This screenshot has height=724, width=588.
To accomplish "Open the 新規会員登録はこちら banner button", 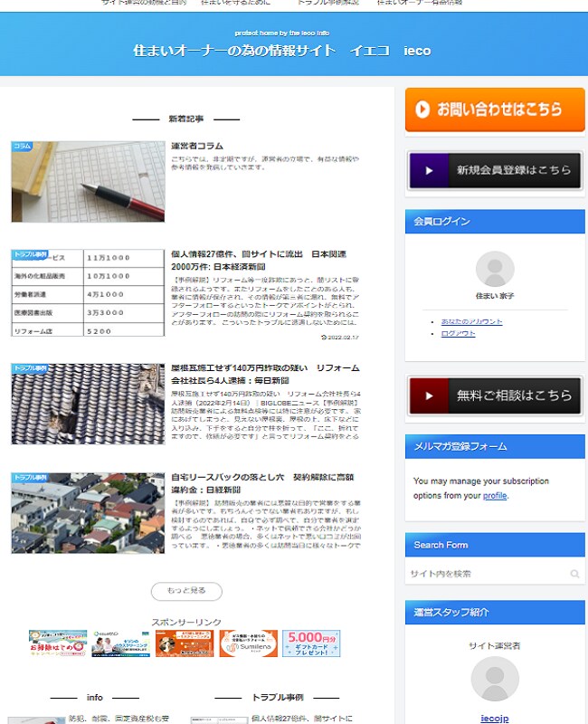I will coord(495,170).
